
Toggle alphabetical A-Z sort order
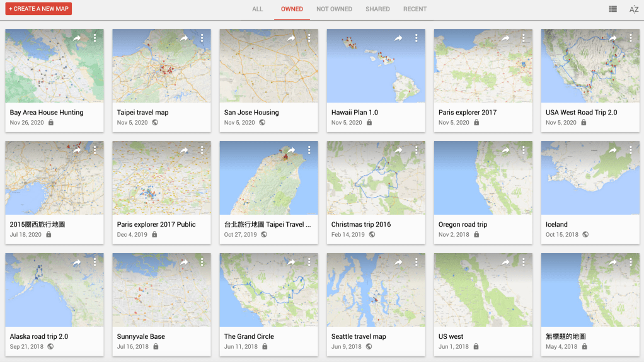click(x=634, y=9)
